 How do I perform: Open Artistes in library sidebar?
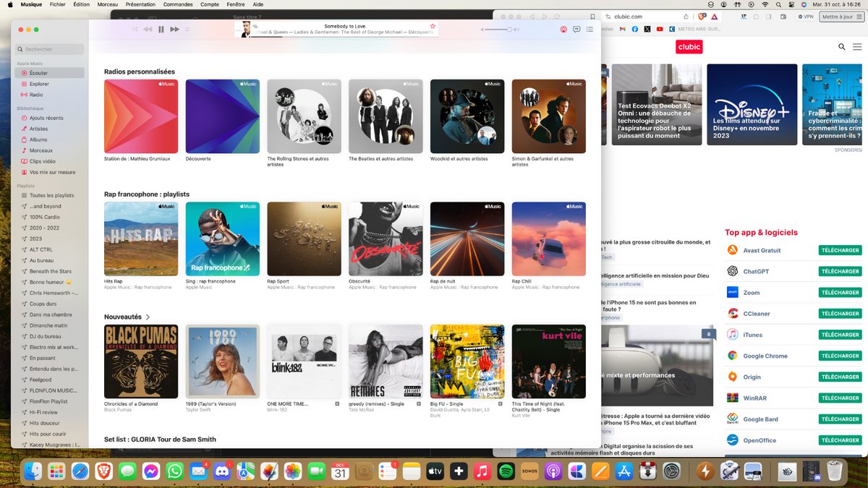tap(50, 129)
